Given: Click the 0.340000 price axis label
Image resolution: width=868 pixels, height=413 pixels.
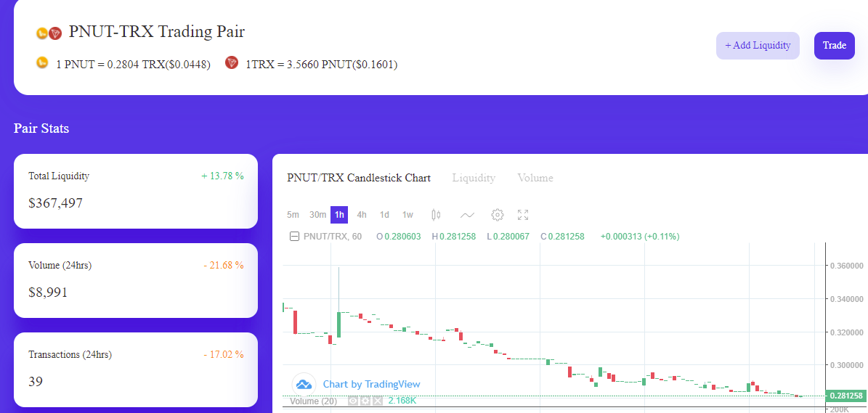Looking at the screenshot, I should click(x=846, y=299).
